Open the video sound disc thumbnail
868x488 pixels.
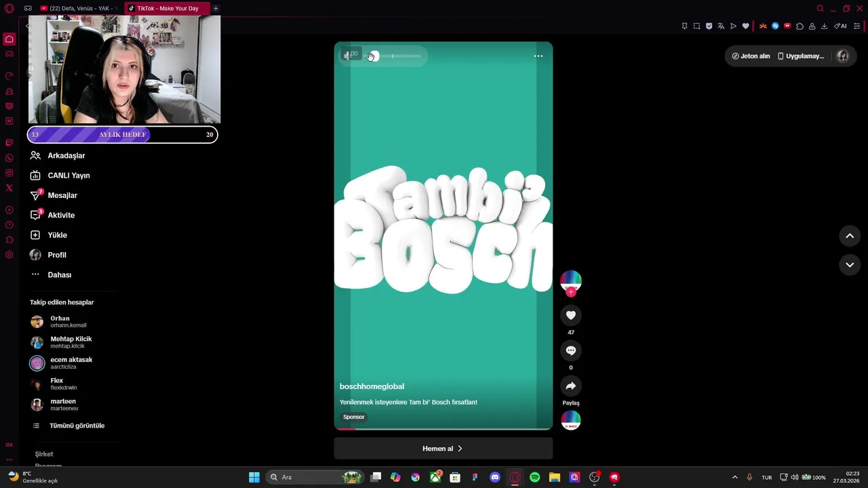pyautogui.click(x=571, y=420)
